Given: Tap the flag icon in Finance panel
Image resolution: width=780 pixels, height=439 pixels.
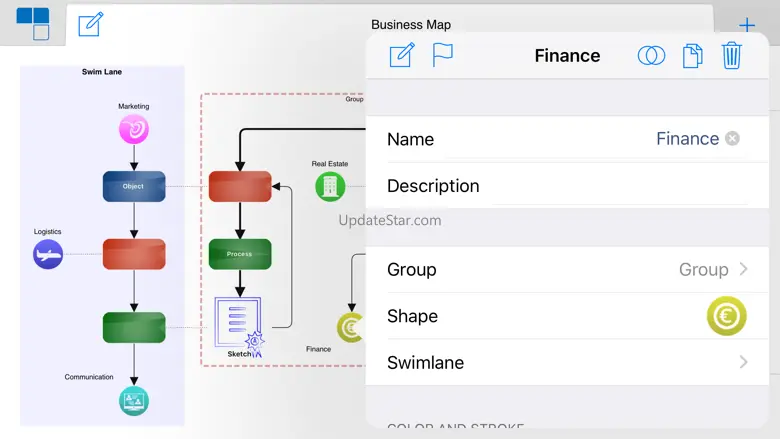Looking at the screenshot, I should coord(442,55).
